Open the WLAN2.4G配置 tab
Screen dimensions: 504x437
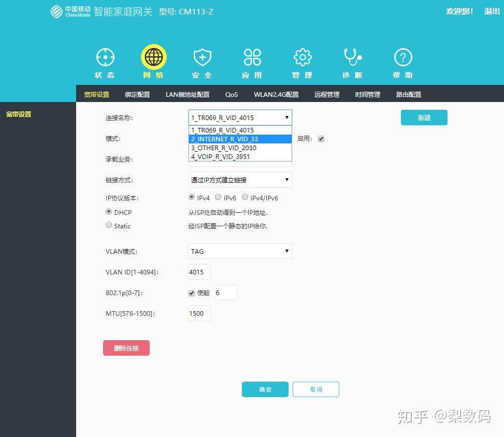276,95
